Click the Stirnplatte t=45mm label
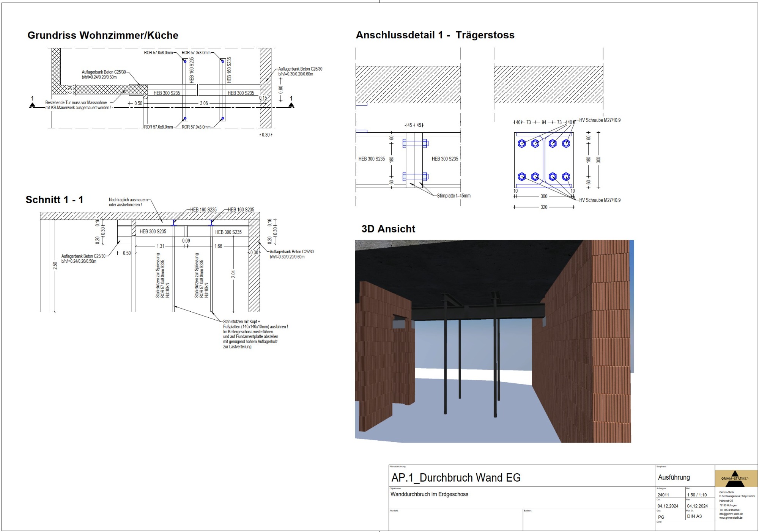Screen dimensions: 759x532 click(x=454, y=196)
